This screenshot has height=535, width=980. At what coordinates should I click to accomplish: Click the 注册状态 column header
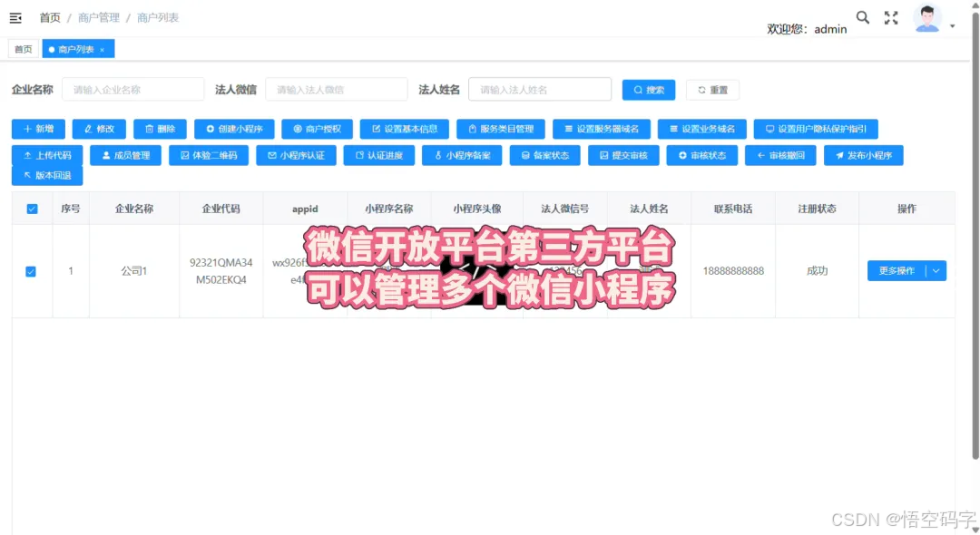817,209
